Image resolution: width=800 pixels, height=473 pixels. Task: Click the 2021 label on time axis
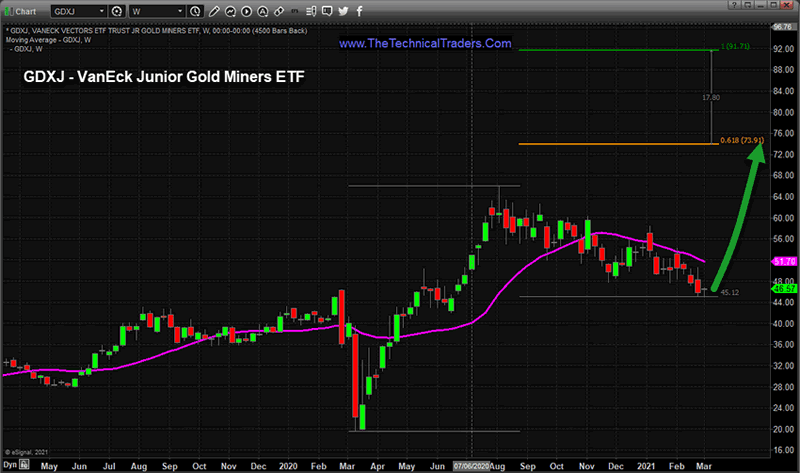[646, 466]
